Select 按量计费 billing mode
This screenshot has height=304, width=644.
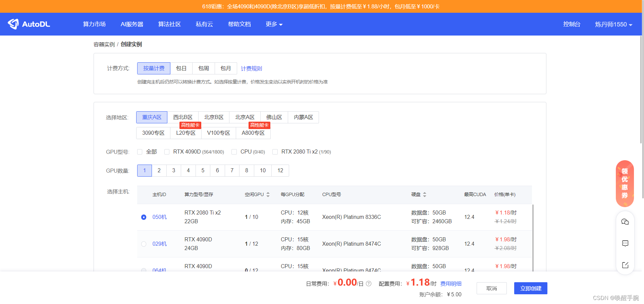click(x=154, y=68)
